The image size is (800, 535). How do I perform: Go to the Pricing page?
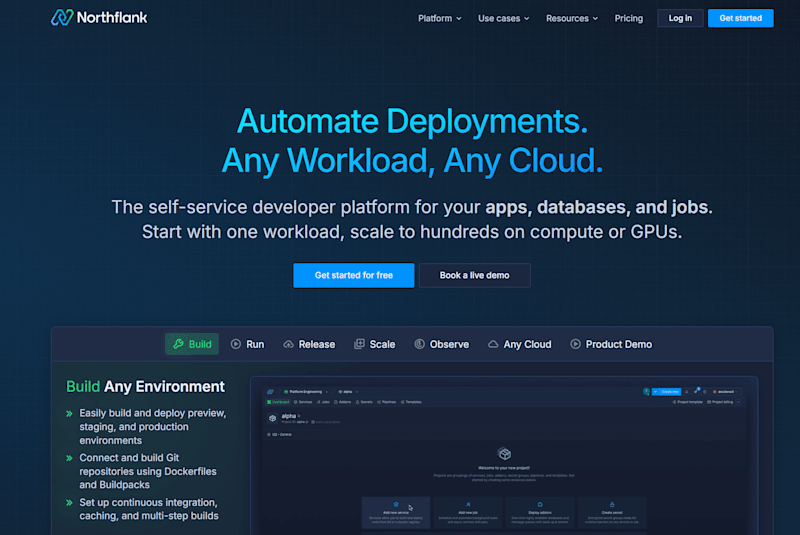[629, 18]
